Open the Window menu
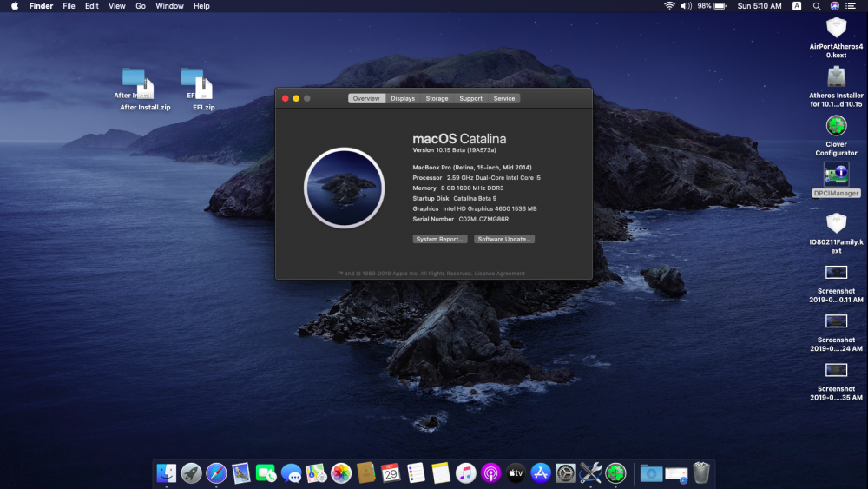The width and height of the screenshot is (868, 489). (169, 6)
